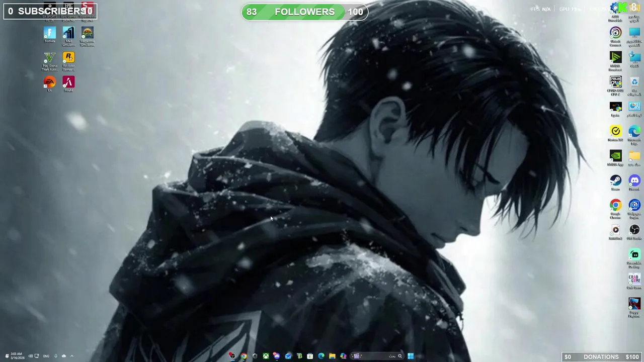This screenshot has width=644, height=362.
Task: Open the yellow folder on desktop
Action: [x=634, y=158]
